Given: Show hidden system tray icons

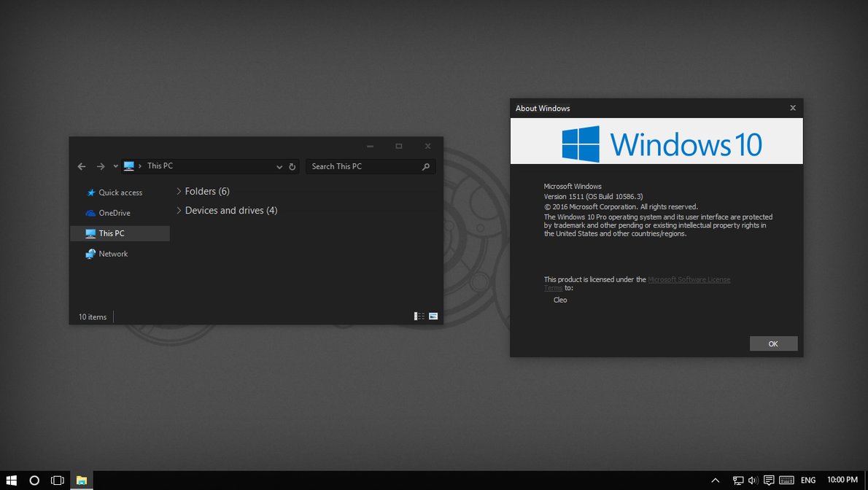Looking at the screenshot, I should pyautogui.click(x=716, y=481).
